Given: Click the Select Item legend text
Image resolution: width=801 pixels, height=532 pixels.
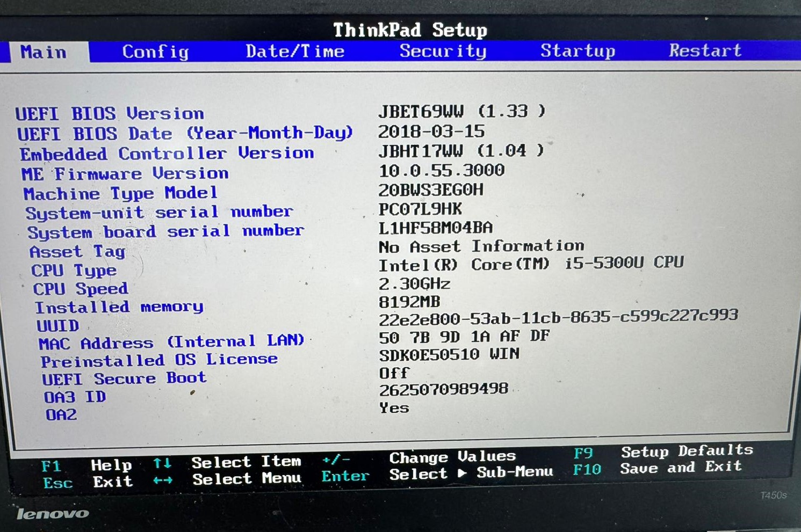Looking at the screenshot, I should click(x=247, y=462).
